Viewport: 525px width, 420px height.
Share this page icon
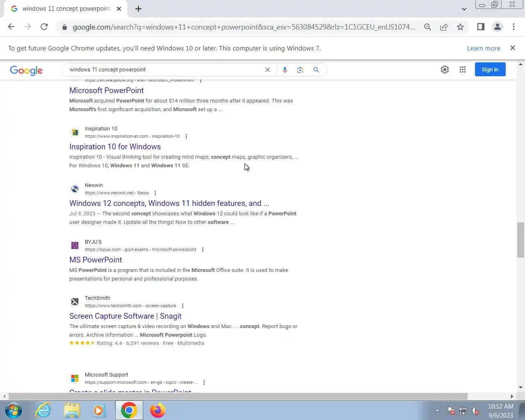(x=444, y=27)
